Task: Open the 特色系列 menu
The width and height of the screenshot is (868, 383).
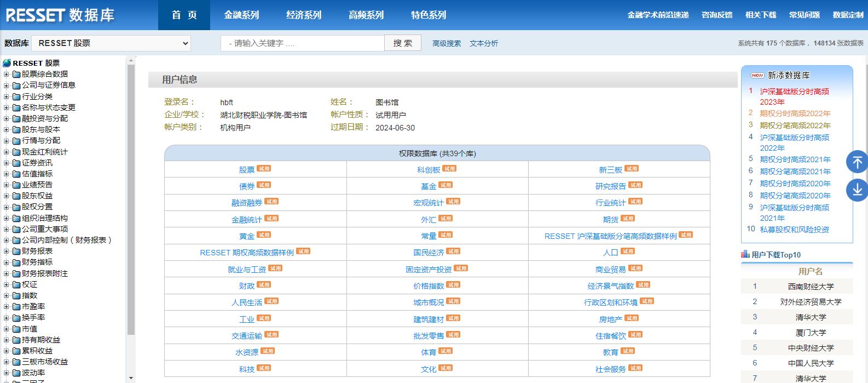Action: pos(429,15)
